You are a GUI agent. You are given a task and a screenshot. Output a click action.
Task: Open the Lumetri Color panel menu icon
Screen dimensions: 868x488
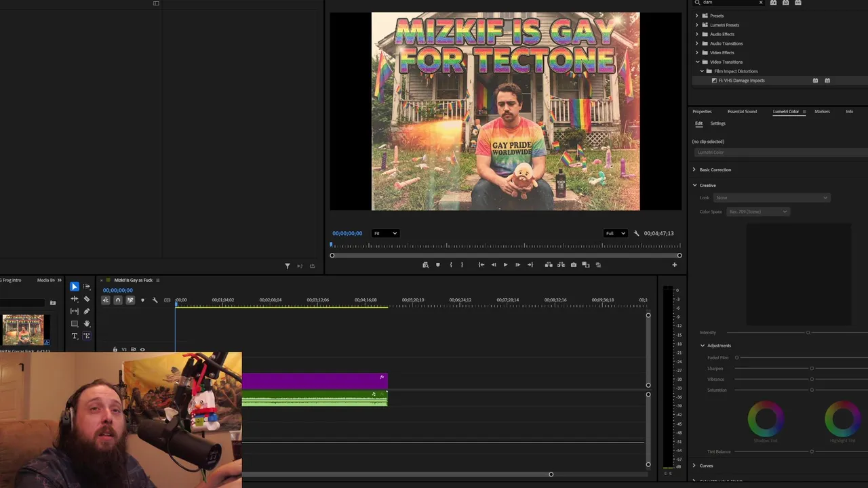(804, 111)
